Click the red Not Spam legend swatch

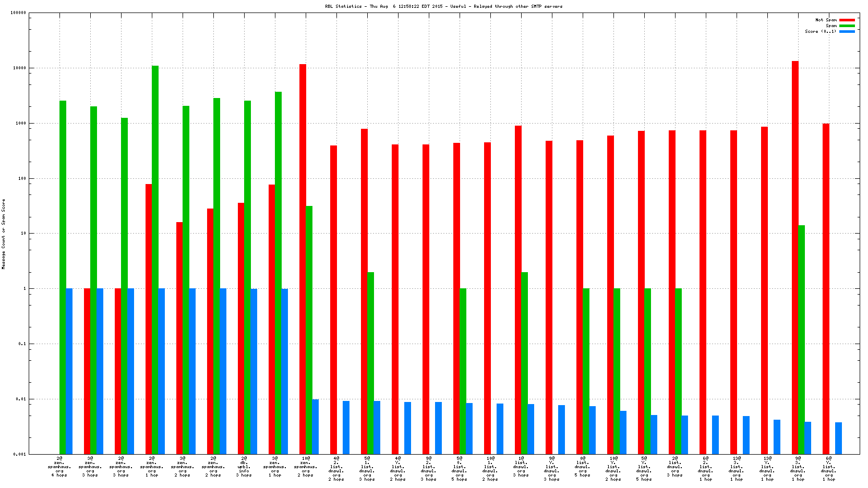coord(847,20)
